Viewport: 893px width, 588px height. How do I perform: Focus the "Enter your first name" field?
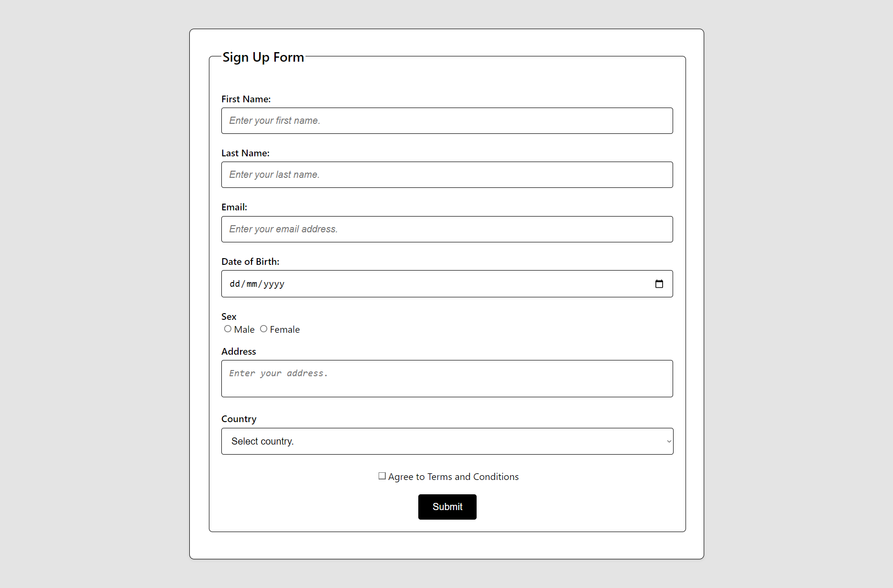click(x=446, y=121)
